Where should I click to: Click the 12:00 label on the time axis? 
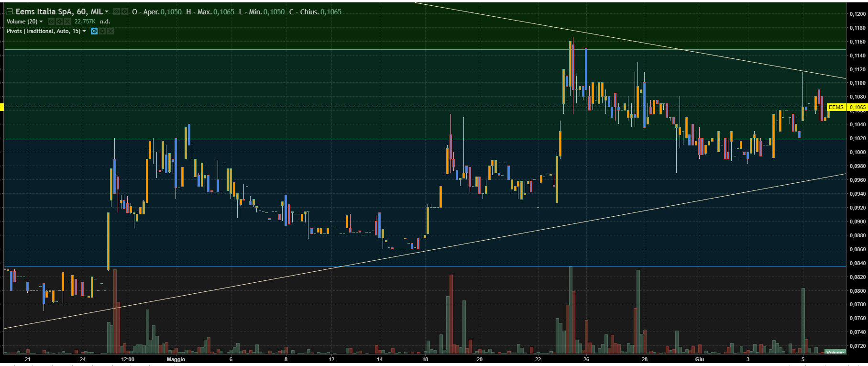[128, 359]
